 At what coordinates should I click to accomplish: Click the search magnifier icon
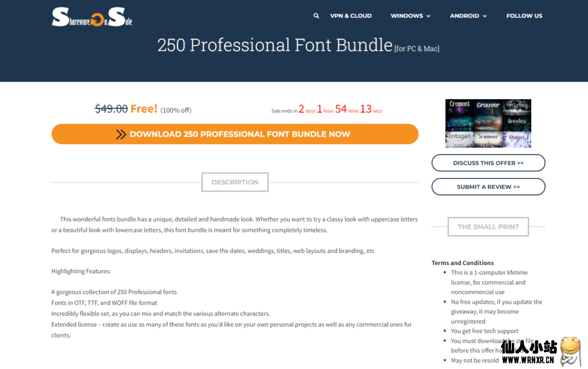[316, 16]
